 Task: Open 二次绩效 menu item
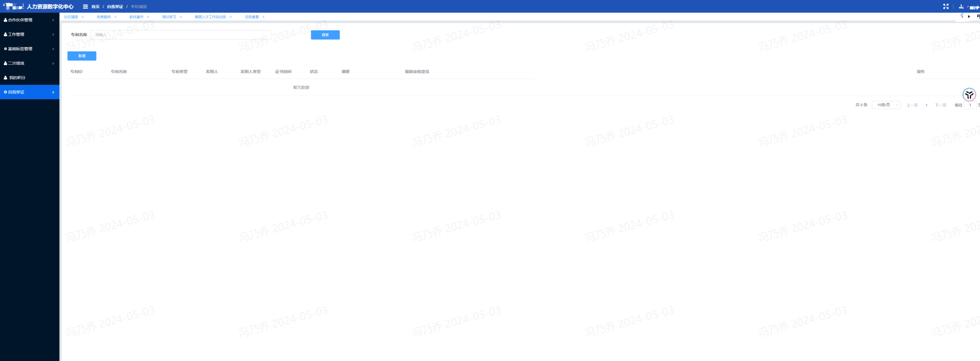coord(30,63)
